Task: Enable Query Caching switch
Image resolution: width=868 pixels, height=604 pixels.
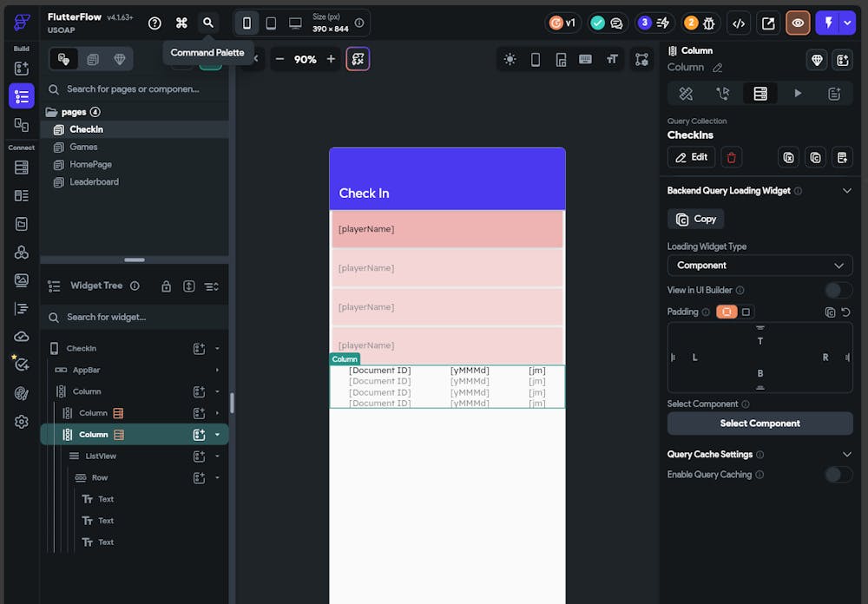Action: pos(838,474)
